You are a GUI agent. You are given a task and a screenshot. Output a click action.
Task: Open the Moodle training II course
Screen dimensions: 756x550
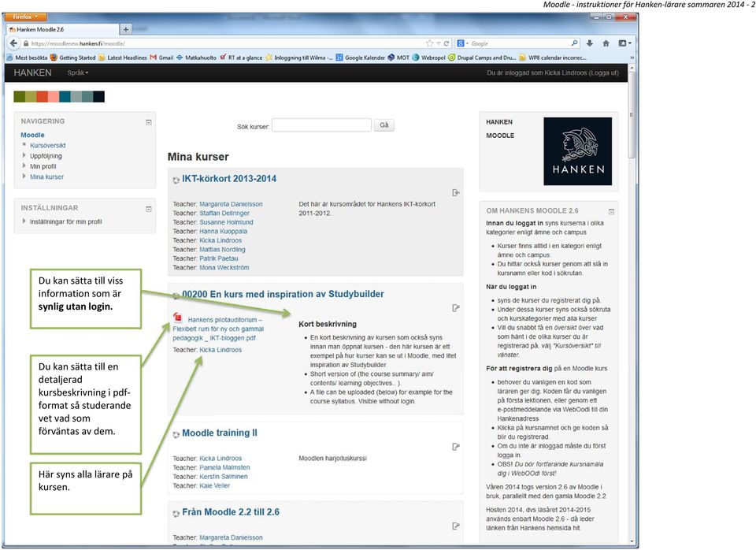point(220,433)
